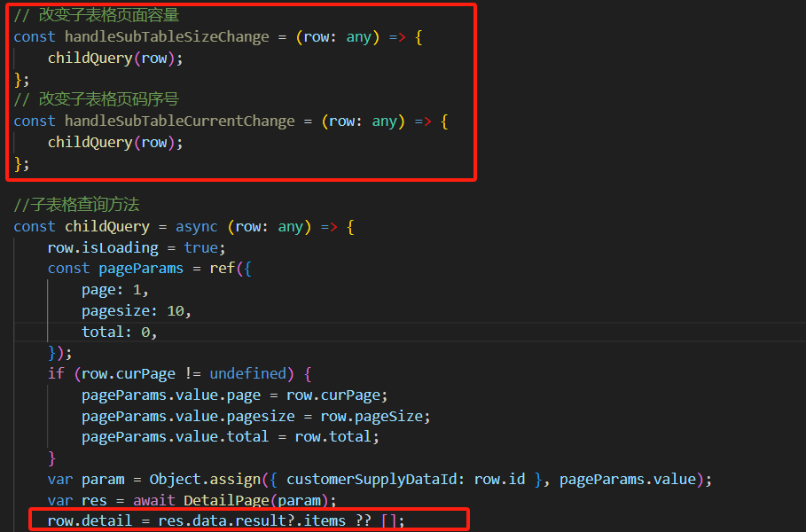This screenshot has width=806, height=532.
Task: Click 'row.pageSize' in pagesize assignment
Action: click(372, 417)
